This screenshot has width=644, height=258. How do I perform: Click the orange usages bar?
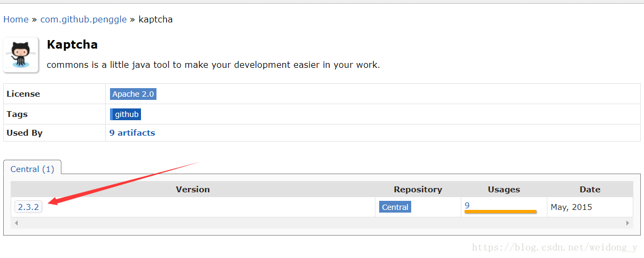[500, 212]
